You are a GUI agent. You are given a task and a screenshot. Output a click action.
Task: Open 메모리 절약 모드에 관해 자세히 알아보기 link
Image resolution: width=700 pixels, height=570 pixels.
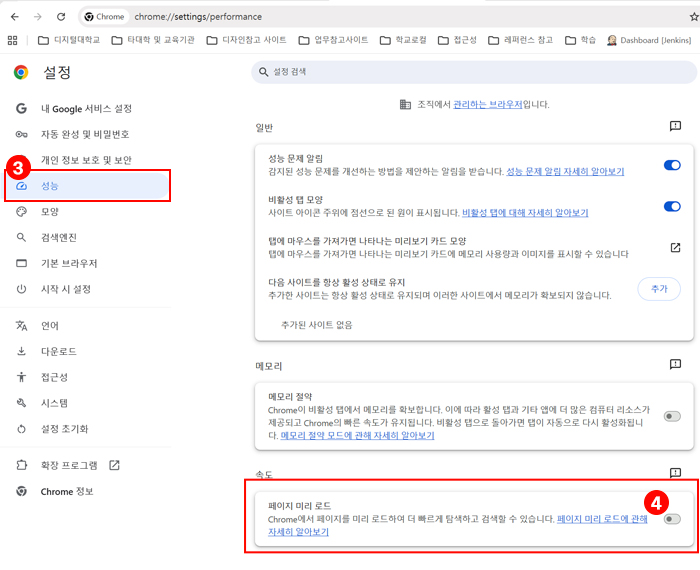pos(357,435)
